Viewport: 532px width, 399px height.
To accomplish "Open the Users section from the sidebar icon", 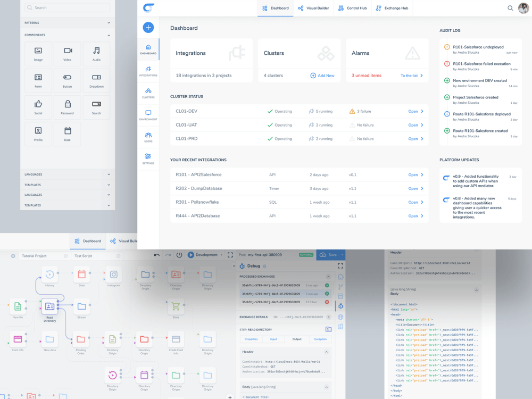I will coord(148,135).
